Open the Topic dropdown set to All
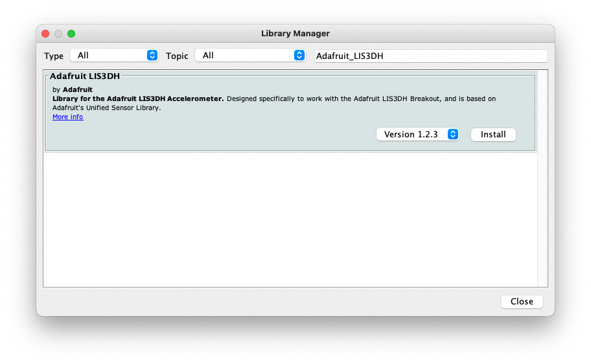The image size is (591, 364). pos(250,56)
